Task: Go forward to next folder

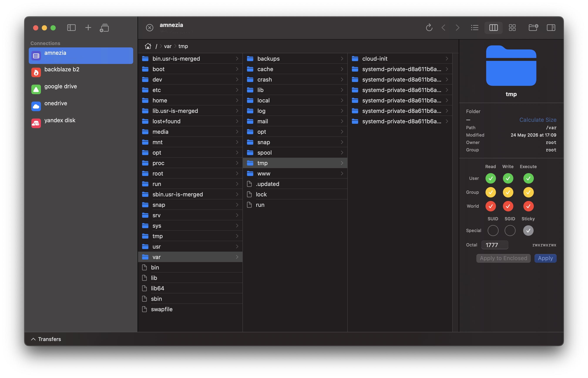Action: [x=457, y=27]
